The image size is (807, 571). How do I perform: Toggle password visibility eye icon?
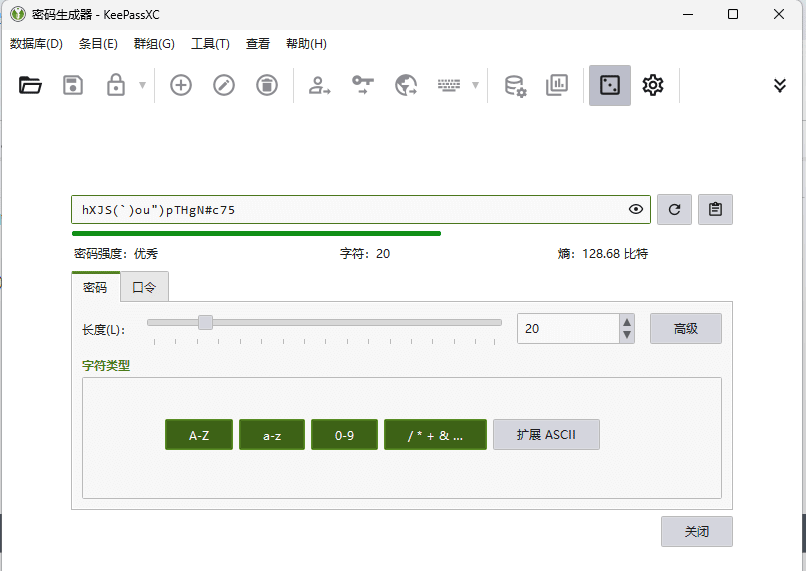tap(636, 209)
